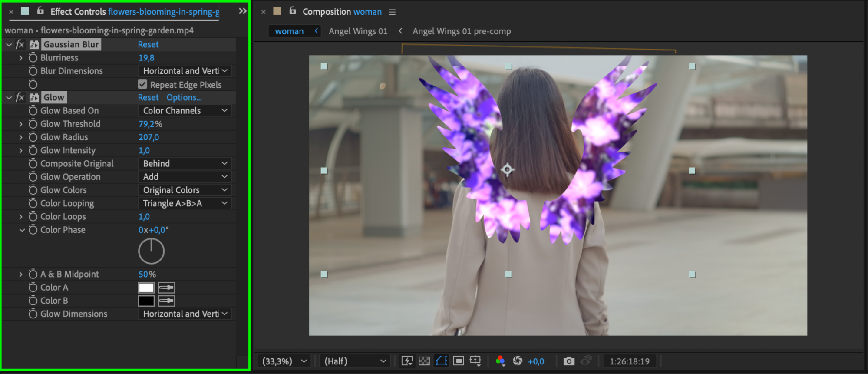Uncheck Repeat Edge Pixels checkbox
Viewport: 868px width, 374px height.
pyautogui.click(x=142, y=84)
